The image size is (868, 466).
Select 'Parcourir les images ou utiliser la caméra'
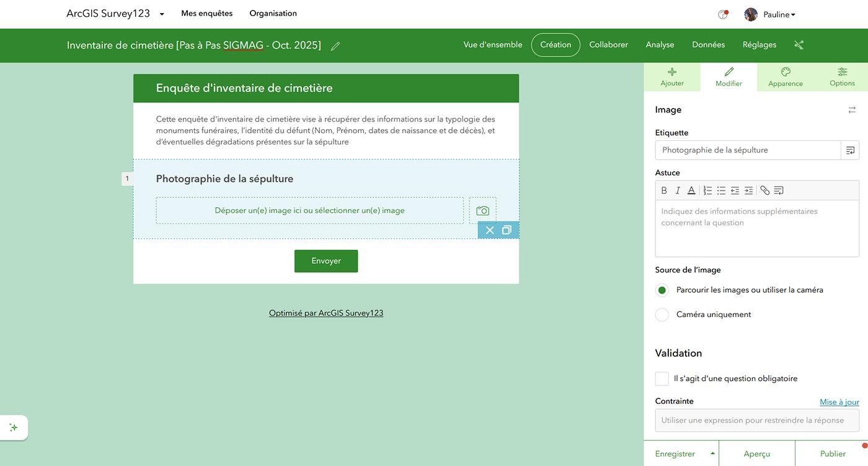(662, 290)
